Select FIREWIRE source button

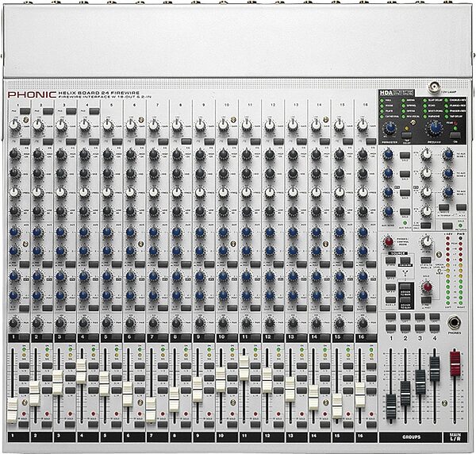point(405,260)
